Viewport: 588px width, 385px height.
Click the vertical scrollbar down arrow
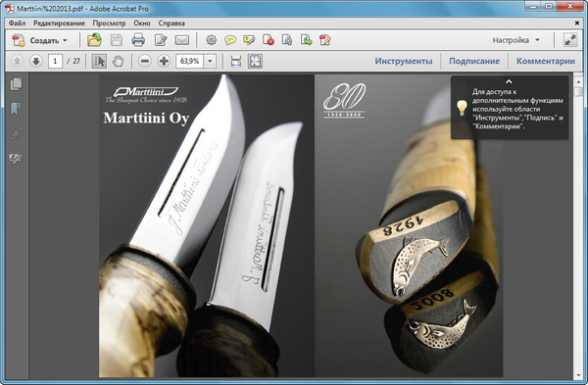[578, 375]
